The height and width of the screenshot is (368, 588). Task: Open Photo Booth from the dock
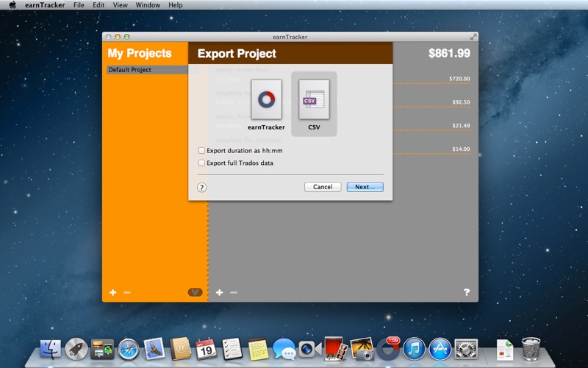336,348
